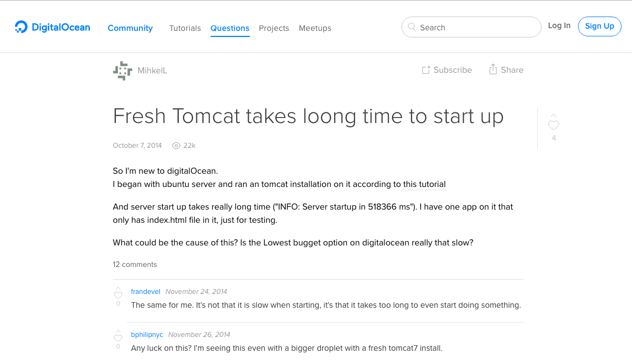
Task: Click the Subscribe bookmark icon
Action: click(426, 69)
